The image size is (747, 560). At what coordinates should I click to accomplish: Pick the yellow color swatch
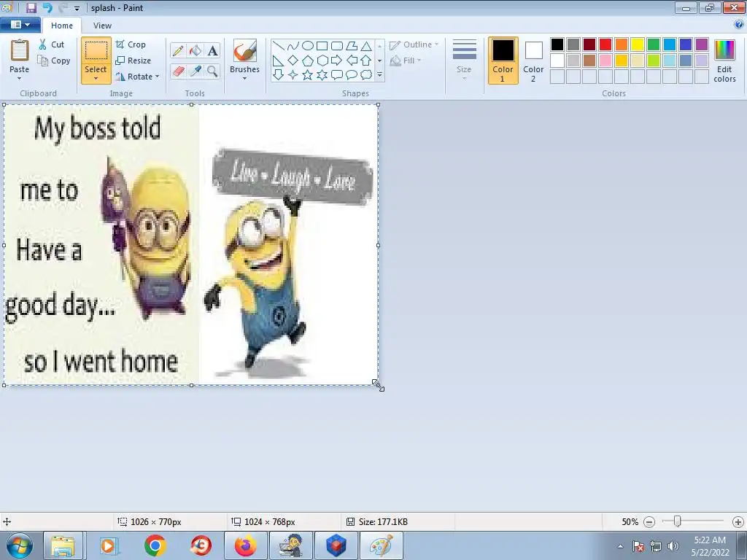pyautogui.click(x=638, y=44)
